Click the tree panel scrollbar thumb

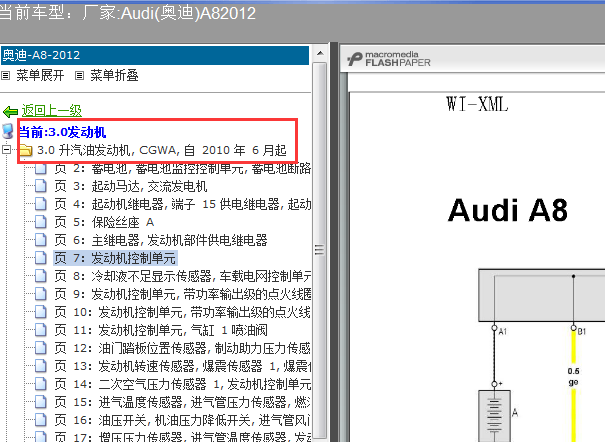tap(319, 250)
